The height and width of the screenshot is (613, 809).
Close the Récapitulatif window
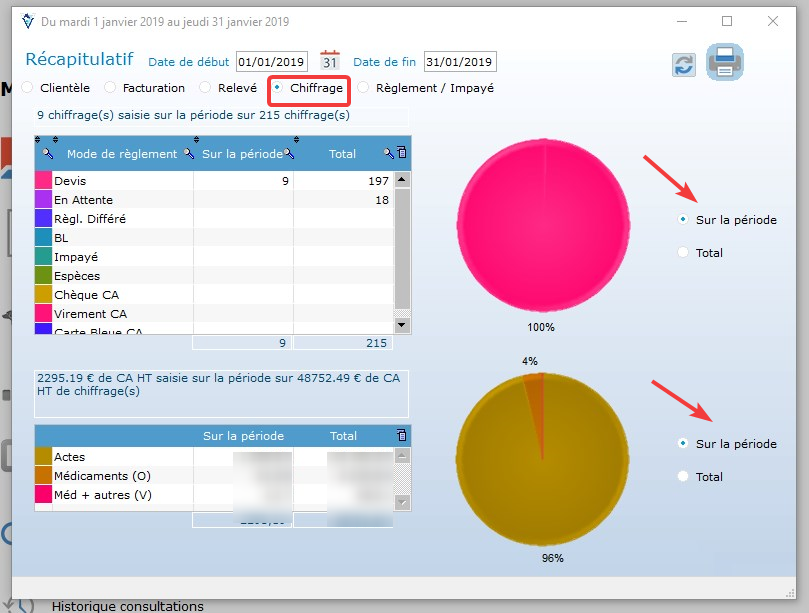pos(773,21)
